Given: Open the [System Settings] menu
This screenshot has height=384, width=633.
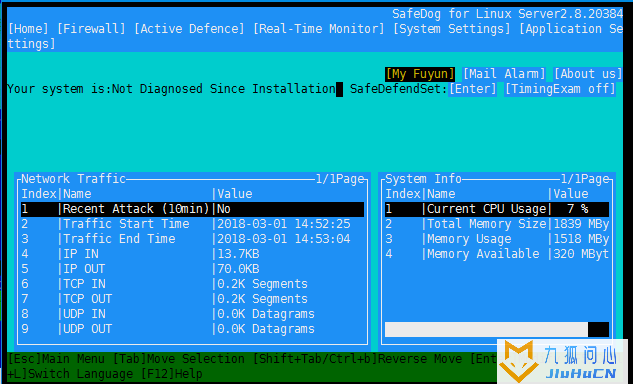Looking at the screenshot, I should coord(452,29).
